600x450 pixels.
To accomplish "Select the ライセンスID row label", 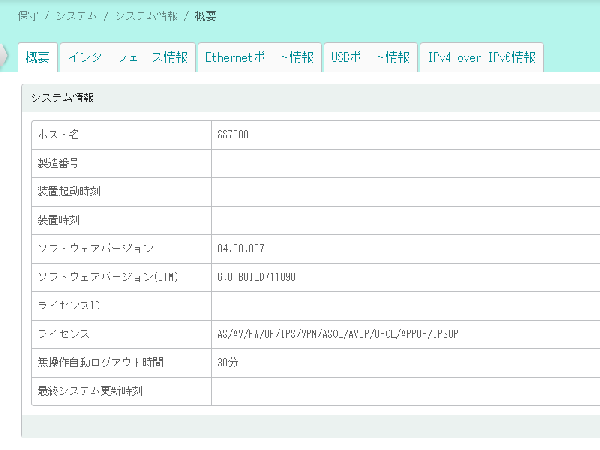I will coord(69,305).
